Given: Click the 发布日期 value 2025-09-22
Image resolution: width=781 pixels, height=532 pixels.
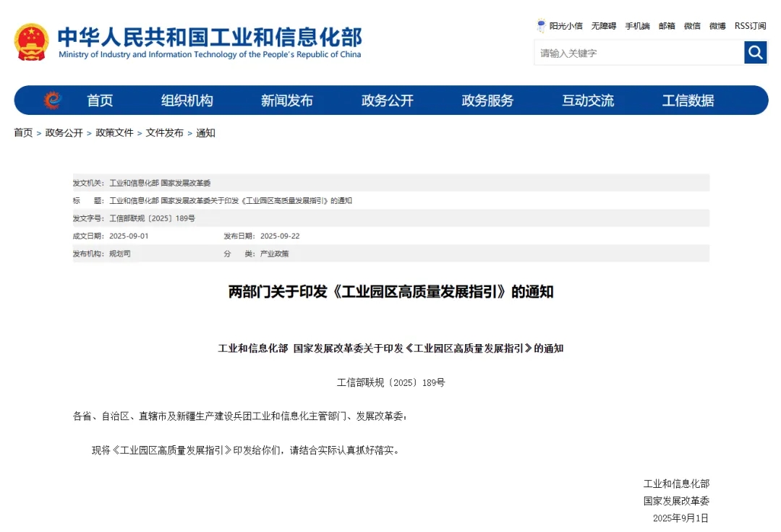Looking at the screenshot, I should point(280,236).
